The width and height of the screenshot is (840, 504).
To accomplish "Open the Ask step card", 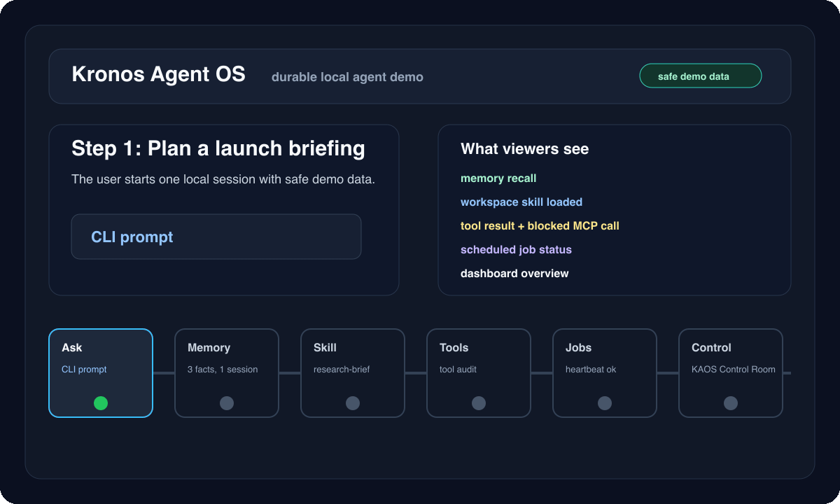I will click(x=101, y=373).
